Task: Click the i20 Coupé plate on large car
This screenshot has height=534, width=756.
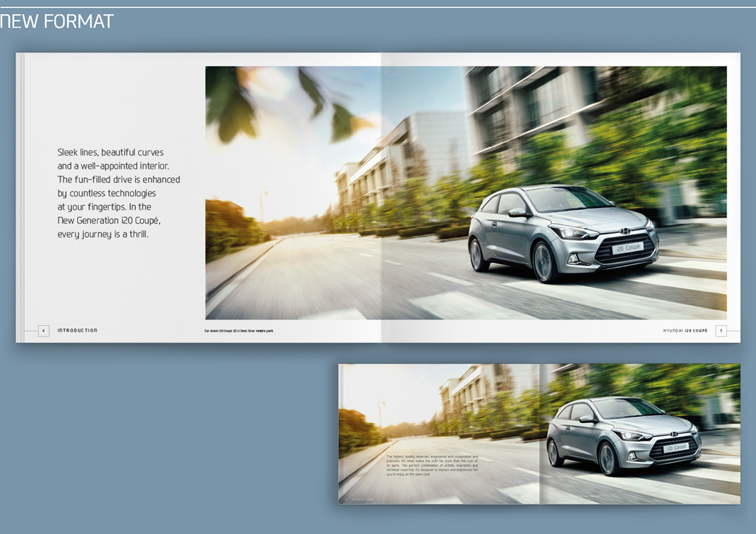Action: point(627,248)
